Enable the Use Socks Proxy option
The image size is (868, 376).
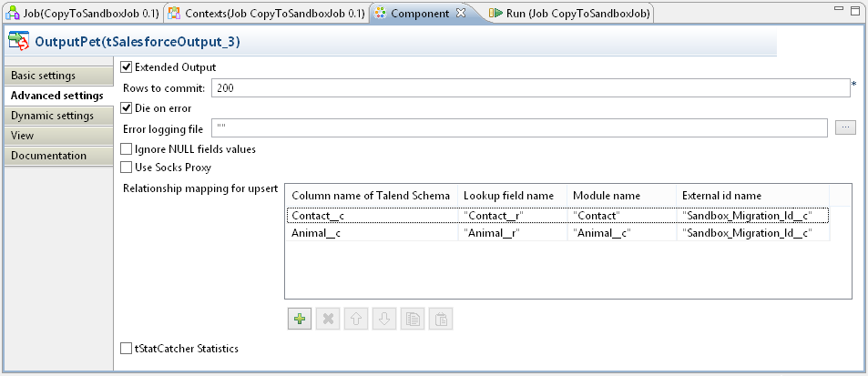128,168
